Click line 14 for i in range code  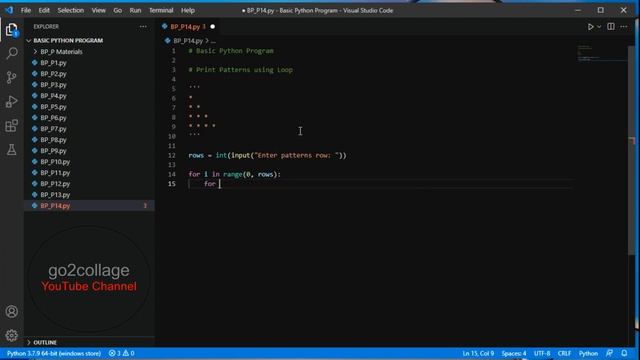(234, 174)
